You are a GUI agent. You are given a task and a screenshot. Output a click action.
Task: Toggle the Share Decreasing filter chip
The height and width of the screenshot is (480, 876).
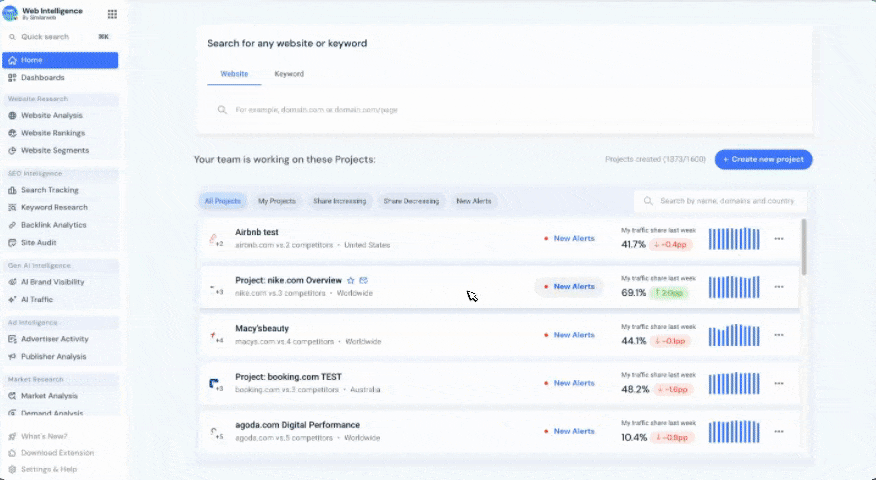411,201
